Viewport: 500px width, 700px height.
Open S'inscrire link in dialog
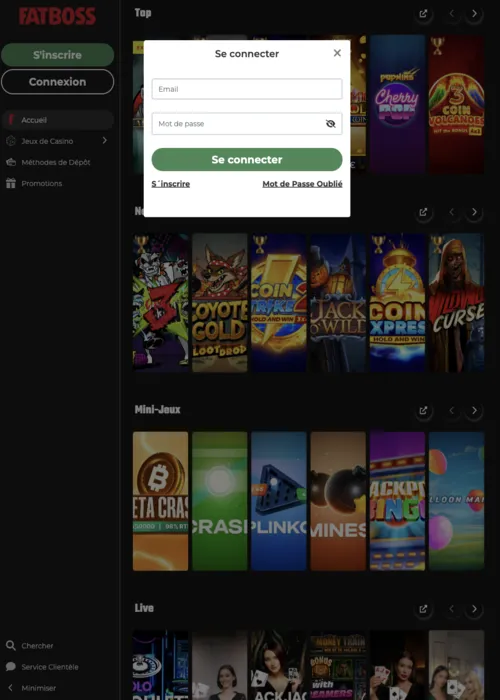click(171, 184)
